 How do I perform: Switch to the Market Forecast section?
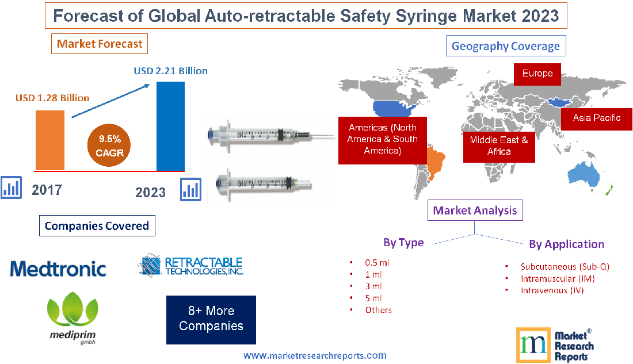[99, 43]
